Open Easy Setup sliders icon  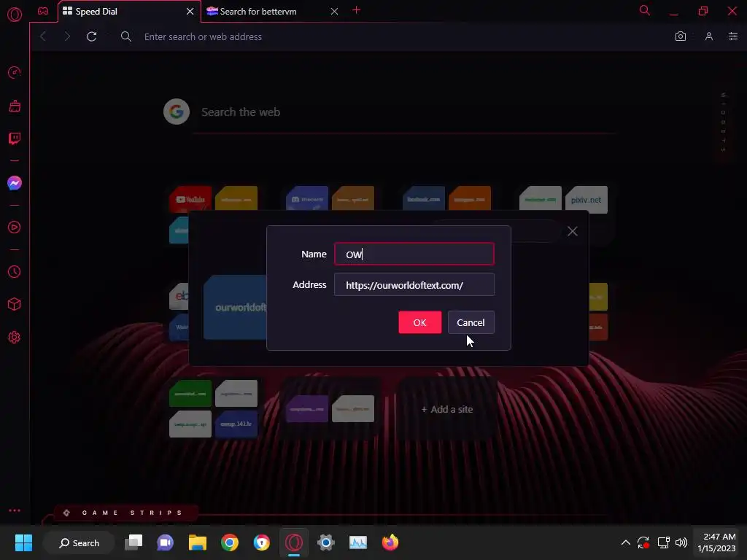tap(733, 36)
